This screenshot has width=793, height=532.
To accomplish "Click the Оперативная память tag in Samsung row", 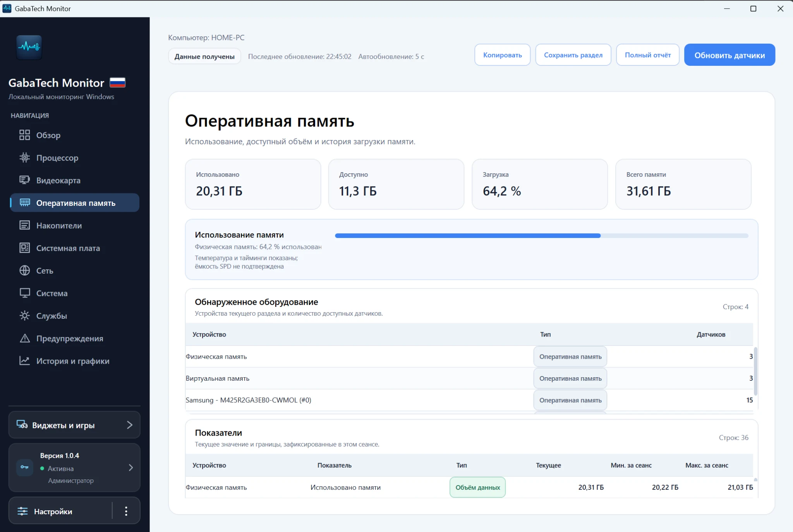I will [x=570, y=400].
